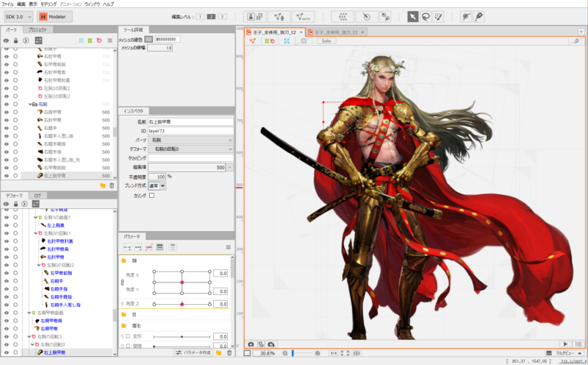588x365 pixels.
Task: Select the arrow selection tool
Action: pos(412,16)
